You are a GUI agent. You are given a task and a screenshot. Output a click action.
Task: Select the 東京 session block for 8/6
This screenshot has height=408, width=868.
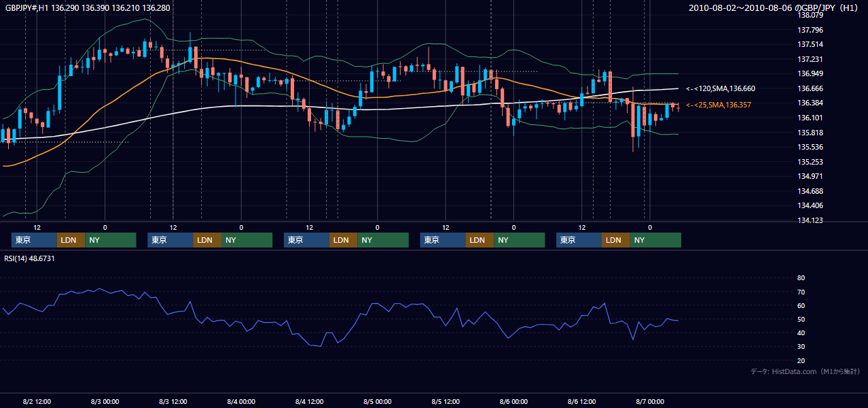coord(579,240)
